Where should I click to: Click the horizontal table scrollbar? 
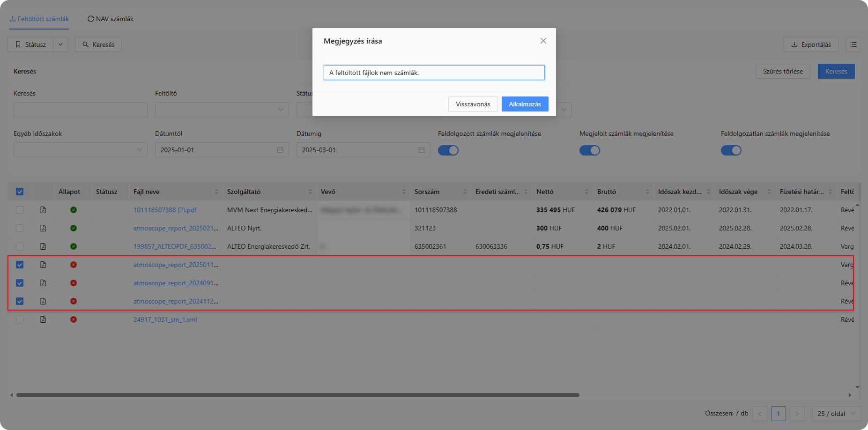[298, 395]
